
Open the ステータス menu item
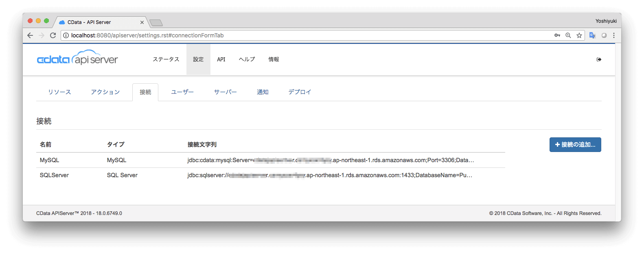point(166,59)
